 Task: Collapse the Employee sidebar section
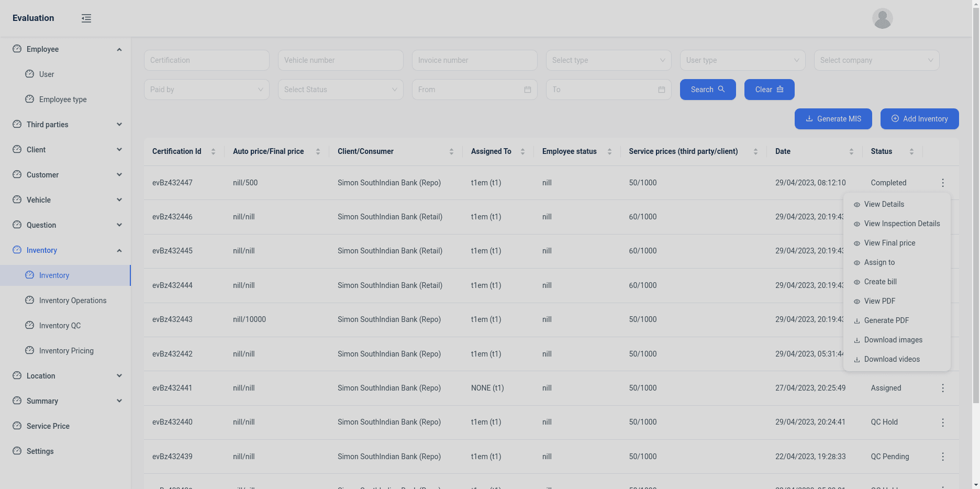[119, 49]
